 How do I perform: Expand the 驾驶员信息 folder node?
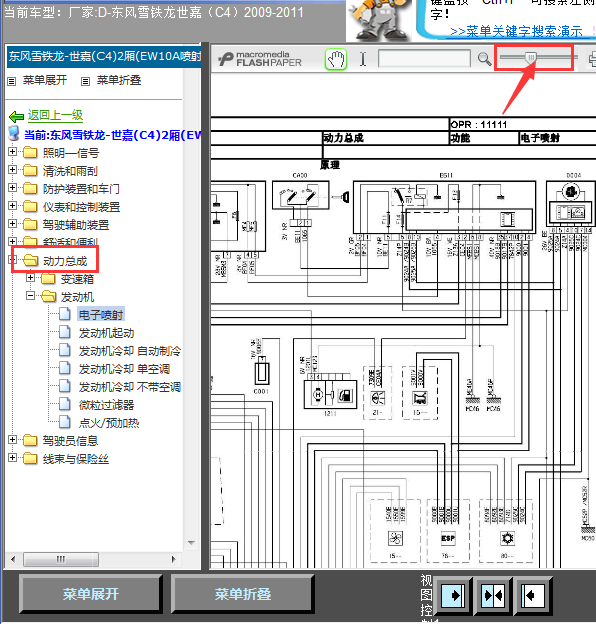12,440
